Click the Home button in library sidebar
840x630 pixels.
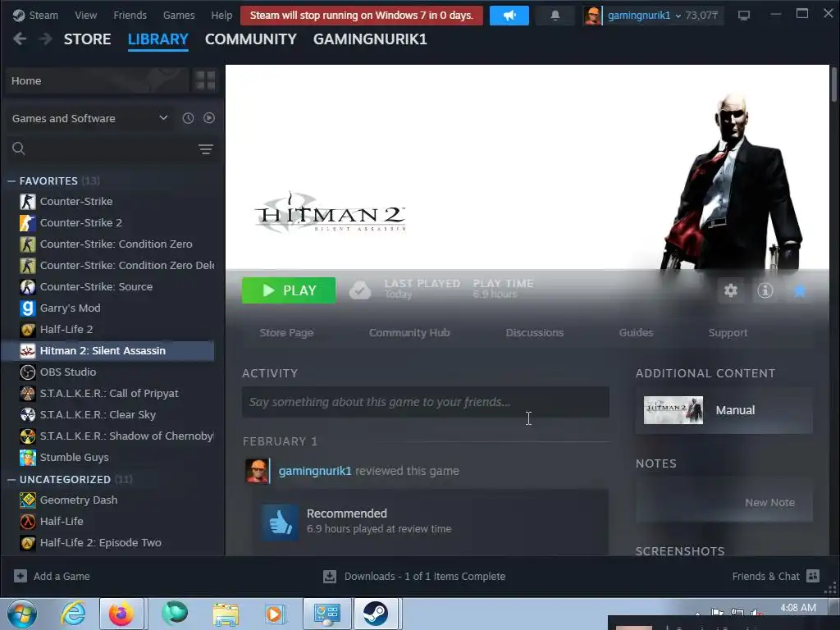98,80
